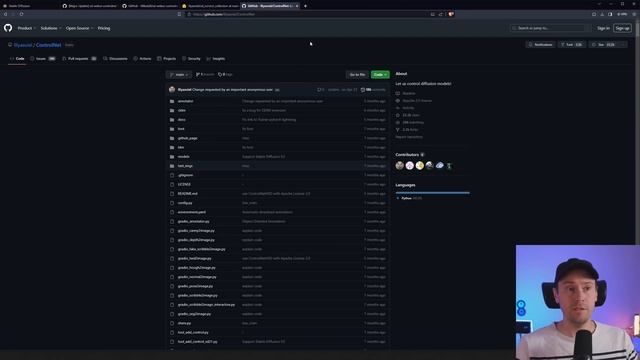The width and height of the screenshot is (640, 360).
Task: Click file icon of gradio_hed2image.py row
Action: pyautogui.click(x=172, y=258)
